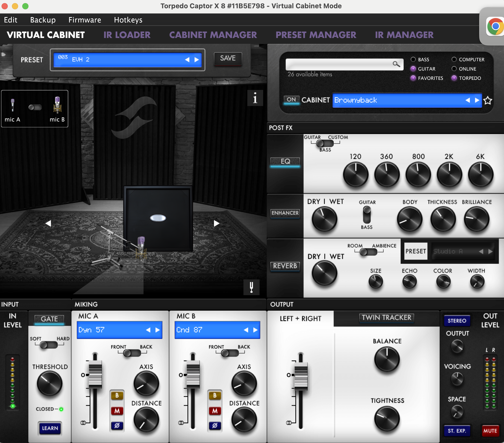The height and width of the screenshot is (443, 504).
Task: Switch to the IR LOADER tab
Action: point(127,35)
